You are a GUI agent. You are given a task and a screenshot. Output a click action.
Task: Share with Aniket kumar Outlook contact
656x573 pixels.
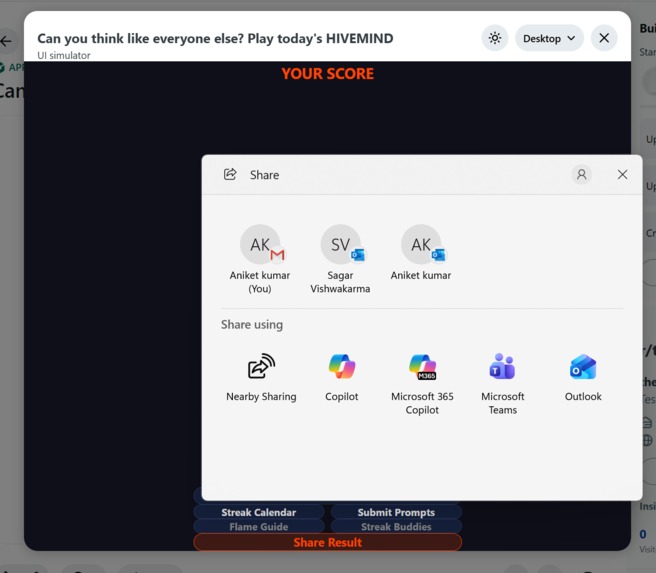click(421, 253)
